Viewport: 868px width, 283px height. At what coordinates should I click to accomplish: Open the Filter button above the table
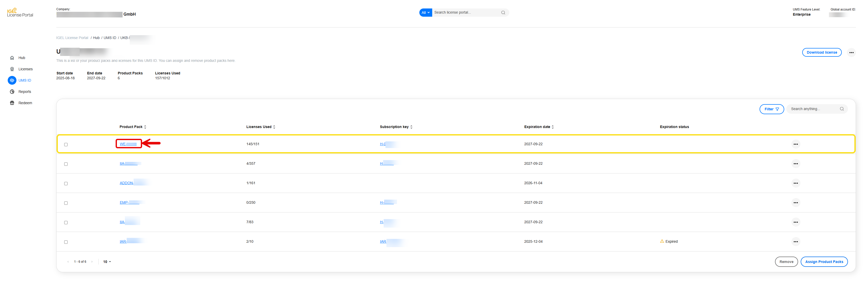pyautogui.click(x=771, y=109)
